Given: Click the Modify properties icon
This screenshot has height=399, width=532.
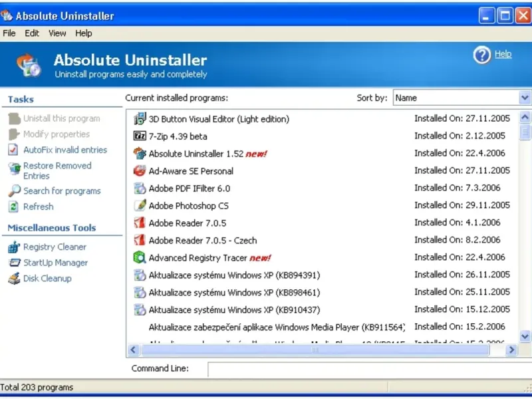Looking at the screenshot, I should (x=13, y=134).
